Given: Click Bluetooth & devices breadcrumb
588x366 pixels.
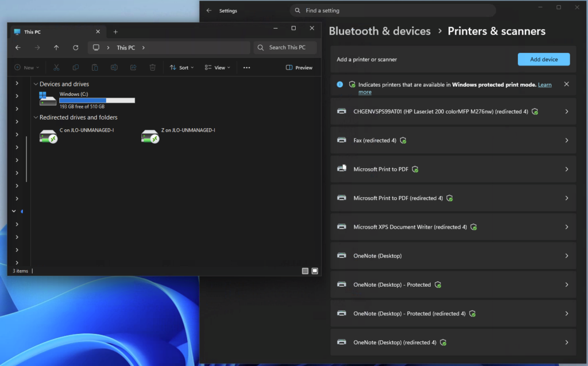Looking at the screenshot, I should [380, 31].
